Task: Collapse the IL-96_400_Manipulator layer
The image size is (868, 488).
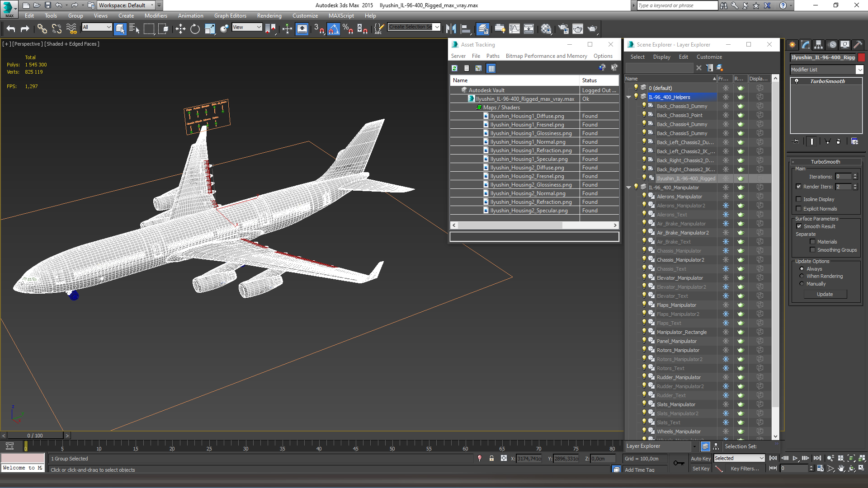Action: (x=628, y=188)
